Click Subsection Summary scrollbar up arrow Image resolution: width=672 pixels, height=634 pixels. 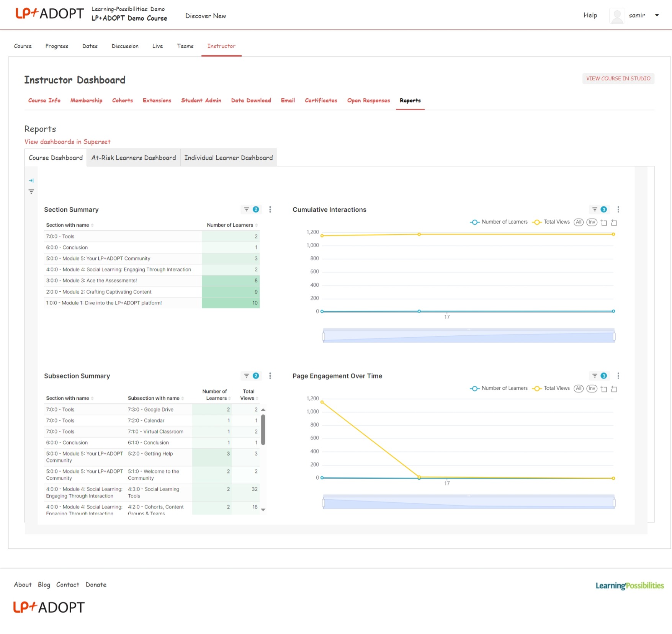(x=263, y=410)
